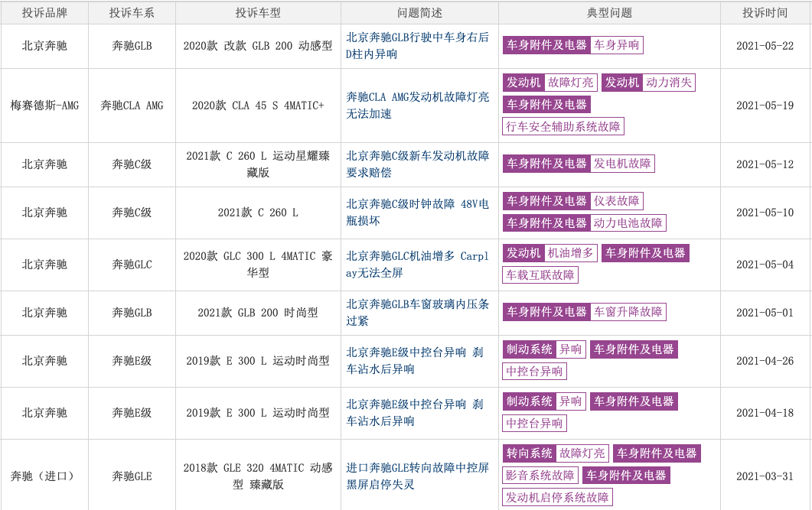Select the 发动机启停系统故障 tag

[x=557, y=498]
